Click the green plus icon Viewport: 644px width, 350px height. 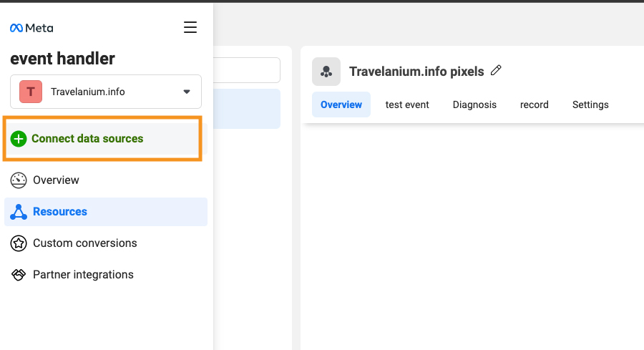(19, 139)
